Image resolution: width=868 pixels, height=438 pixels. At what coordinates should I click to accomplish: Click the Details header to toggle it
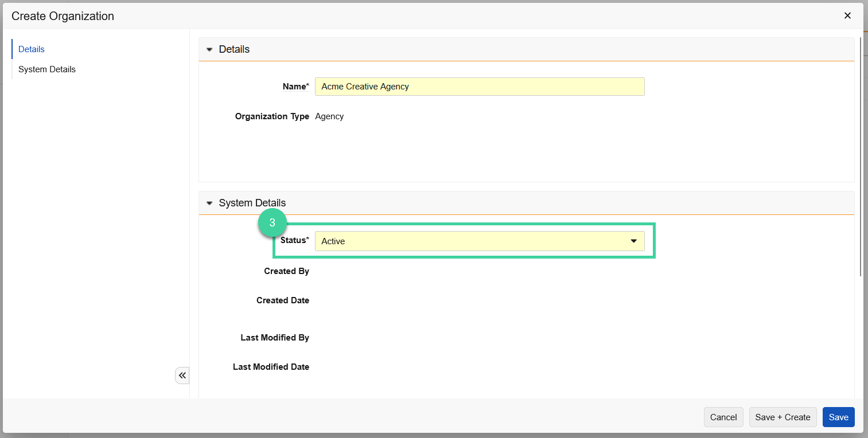(234, 49)
